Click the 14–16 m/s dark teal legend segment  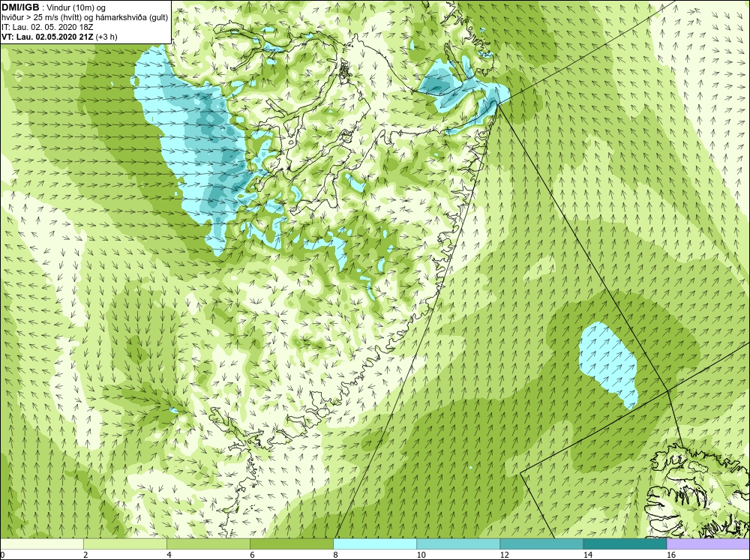(625, 544)
